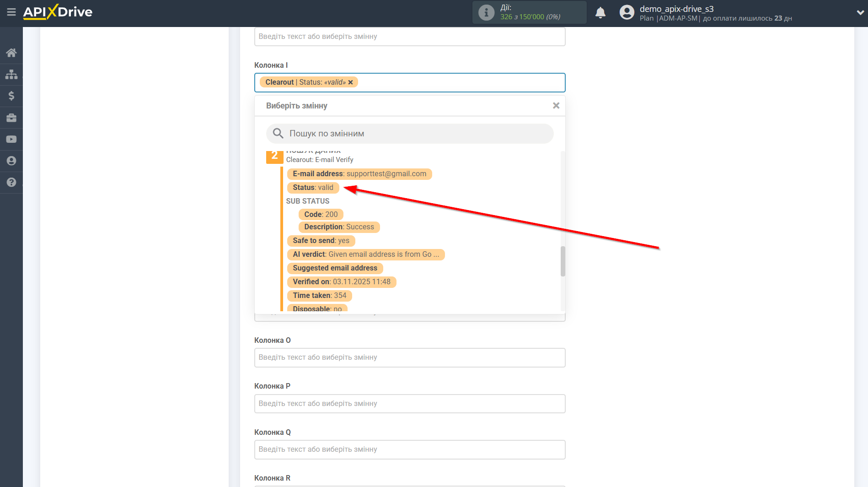This screenshot has width=868, height=487.
Task: Open the briefcase services icon
Action: click(11, 118)
